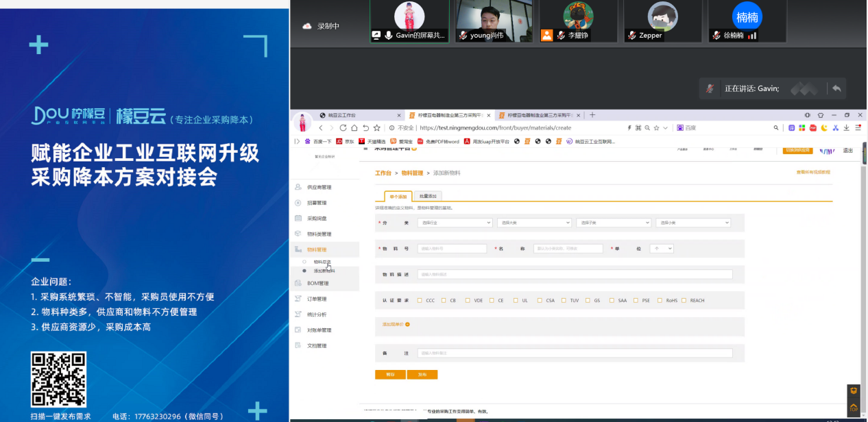The image size is (868, 422).
Task: Open the 选择大类 dropdown
Action: point(534,223)
